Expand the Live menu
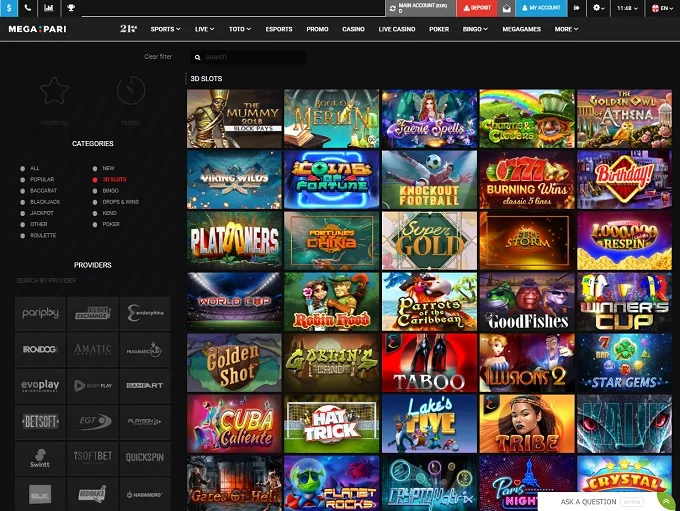The height and width of the screenshot is (511, 680). 204,29
